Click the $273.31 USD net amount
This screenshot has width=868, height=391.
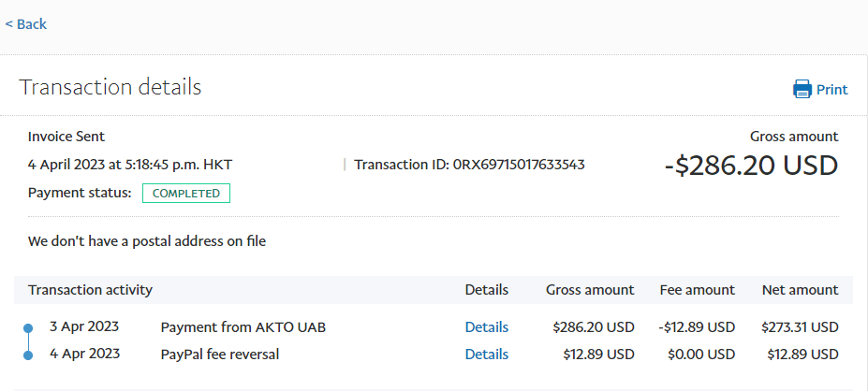tap(799, 327)
